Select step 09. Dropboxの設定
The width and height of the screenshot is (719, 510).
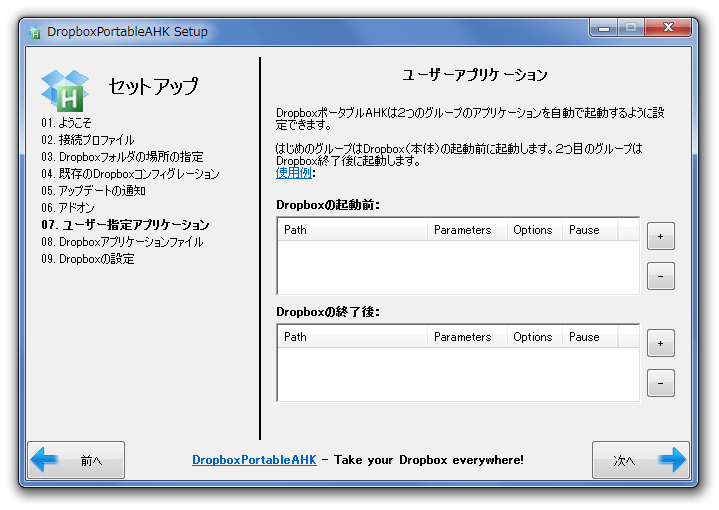point(88,258)
